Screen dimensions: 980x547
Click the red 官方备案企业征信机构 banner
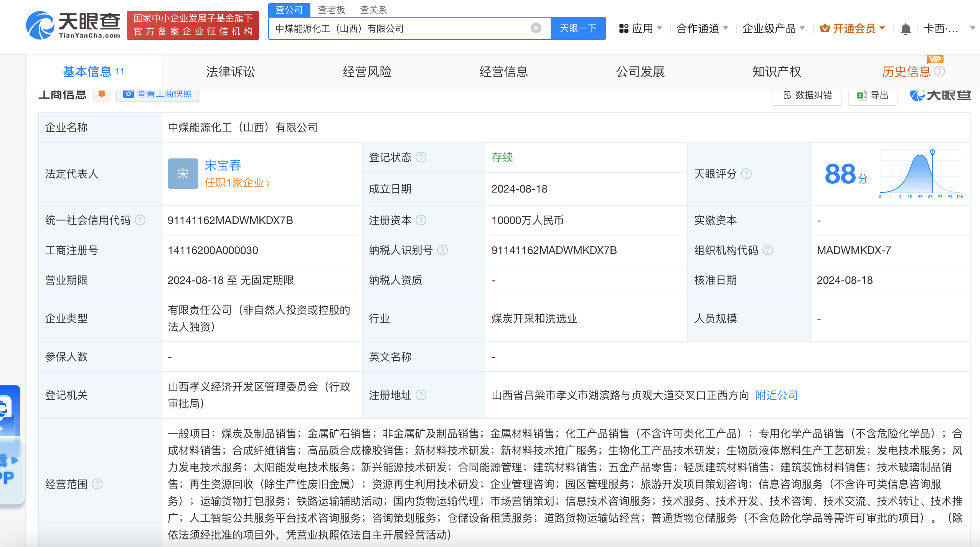193,25
